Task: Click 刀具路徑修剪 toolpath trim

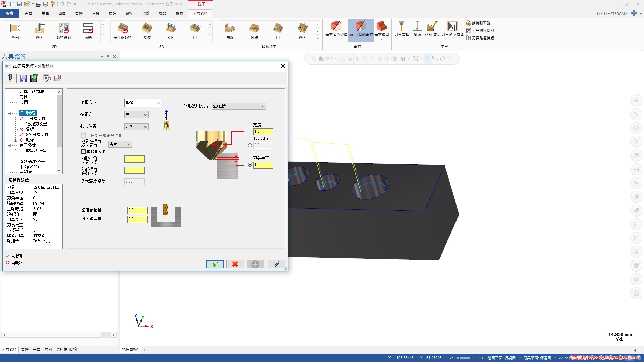Action: pyautogui.click(x=480, y=31)
